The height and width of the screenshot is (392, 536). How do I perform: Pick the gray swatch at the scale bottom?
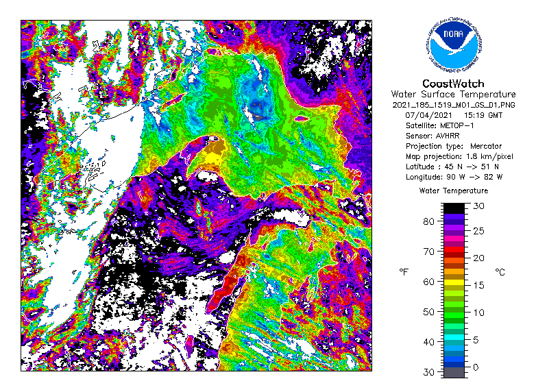pos(454,372)
